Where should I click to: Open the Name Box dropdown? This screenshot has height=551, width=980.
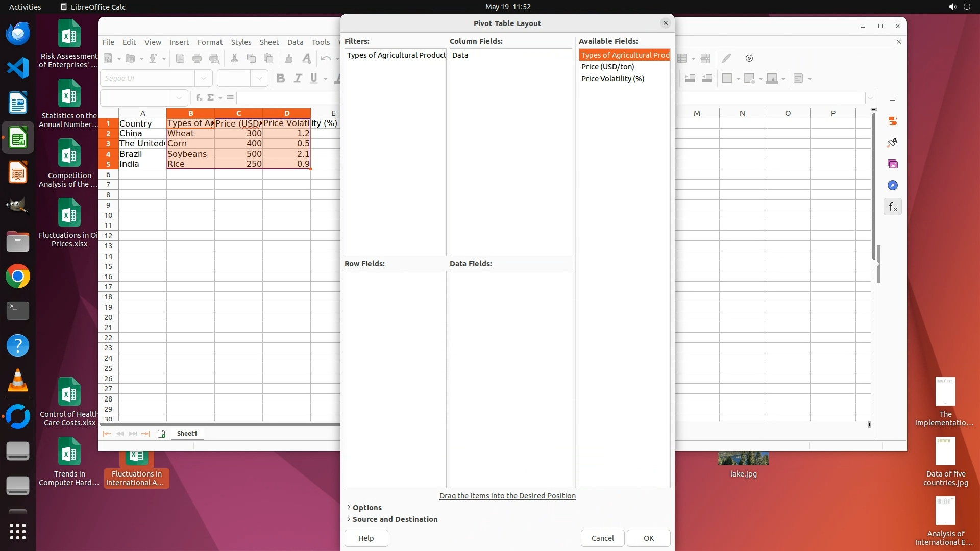179,97
